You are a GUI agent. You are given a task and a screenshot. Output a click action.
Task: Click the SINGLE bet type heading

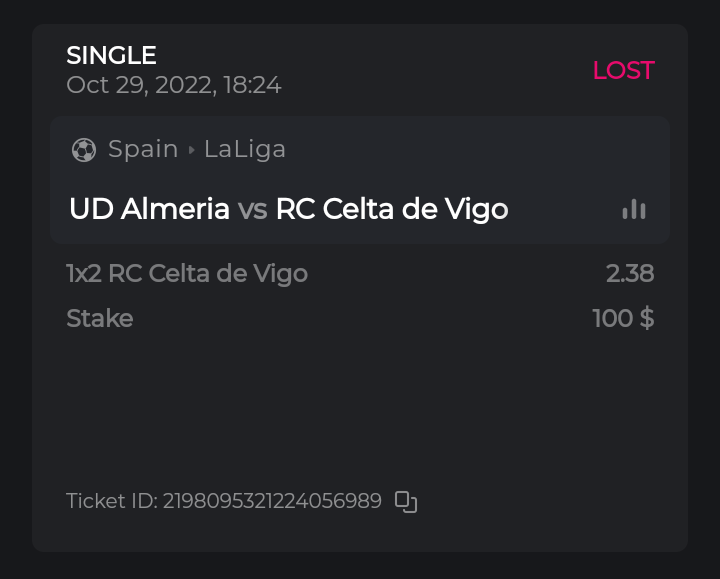click(x=111, y=55)
